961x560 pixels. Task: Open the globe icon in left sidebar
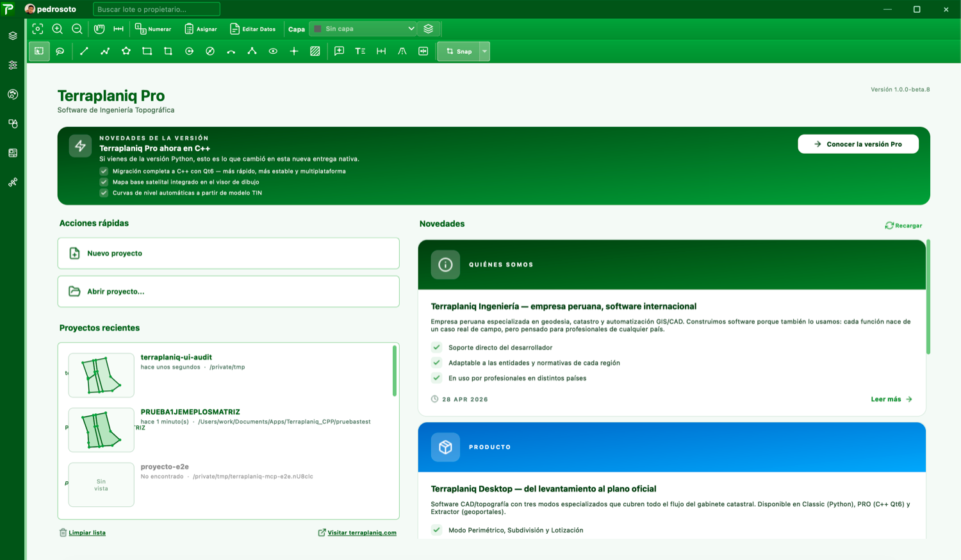click(x=13, y=94)
